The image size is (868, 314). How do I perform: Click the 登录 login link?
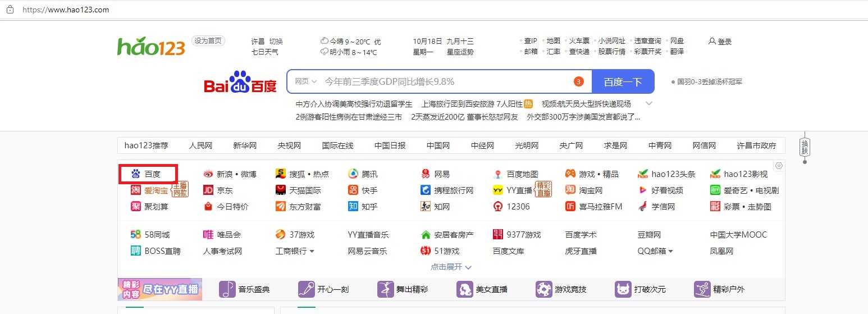[x=724, y=42]
